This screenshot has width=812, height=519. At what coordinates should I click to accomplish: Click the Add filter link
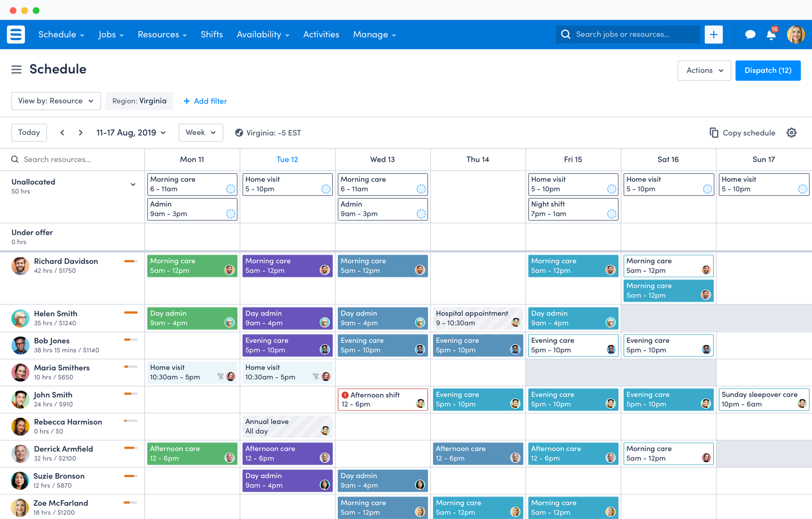pyautogui.click(x=205, y=101)
